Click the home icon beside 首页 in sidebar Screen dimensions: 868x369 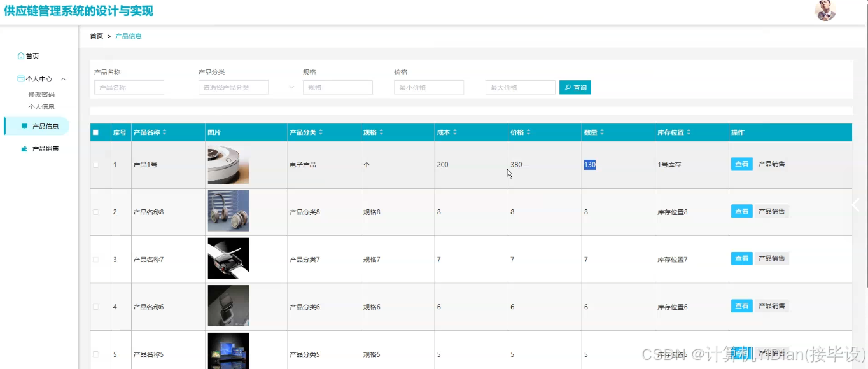tap(21, 56)
